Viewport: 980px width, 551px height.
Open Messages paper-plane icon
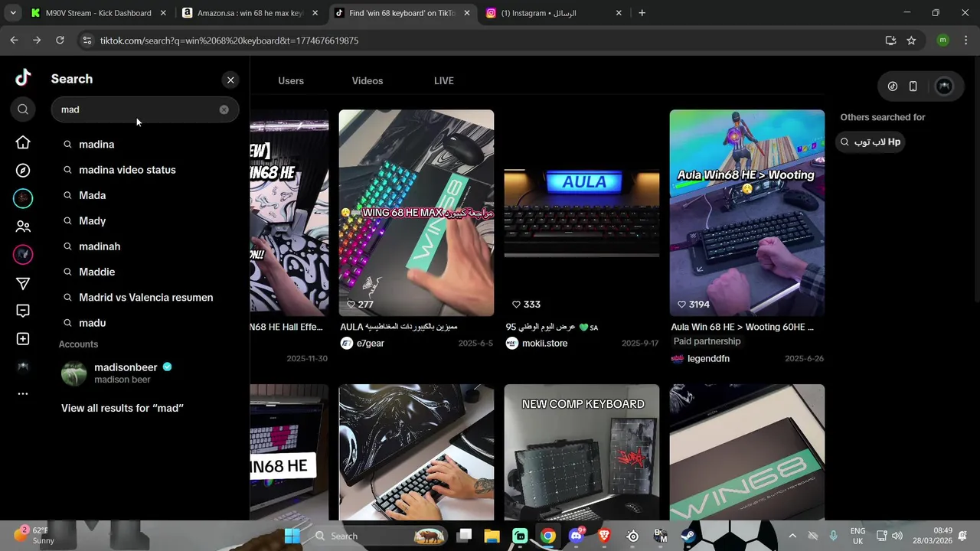pos(23,284)
